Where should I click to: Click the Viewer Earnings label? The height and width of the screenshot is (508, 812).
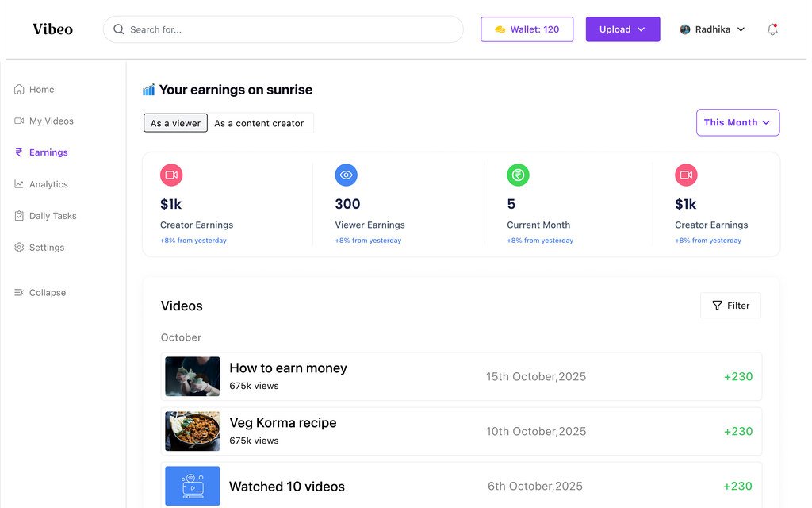click(x=370, y=225)
